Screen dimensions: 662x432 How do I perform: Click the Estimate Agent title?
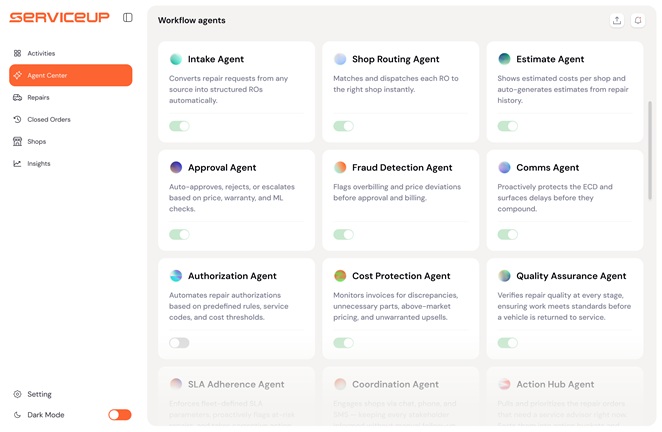click(550, 59)
